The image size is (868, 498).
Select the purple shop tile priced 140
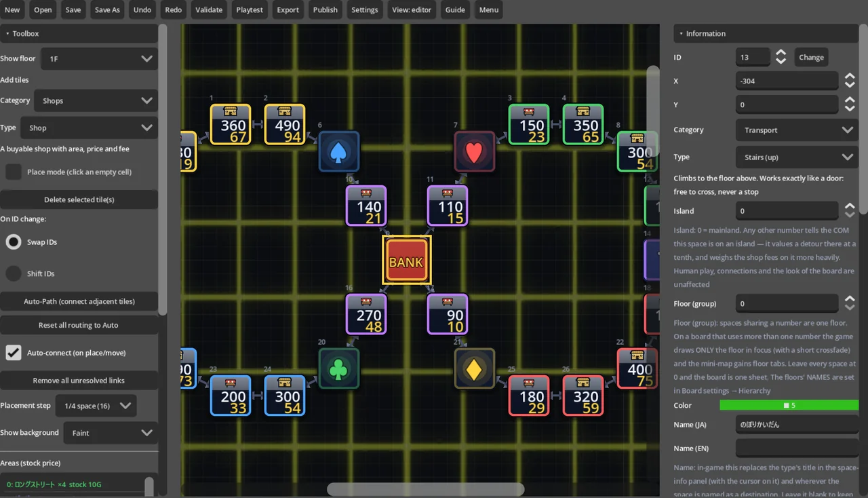pyautogui.click(x=366, y=206)
